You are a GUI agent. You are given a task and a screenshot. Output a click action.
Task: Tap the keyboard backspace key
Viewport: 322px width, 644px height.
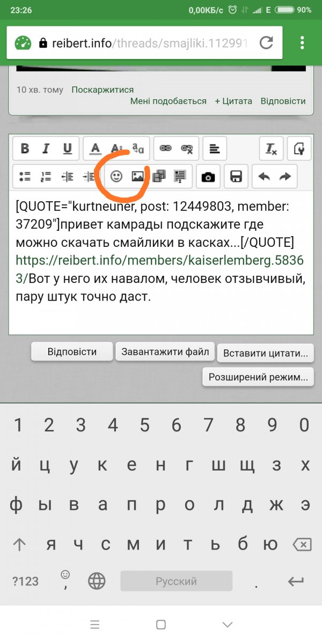(x=302, y=545)
